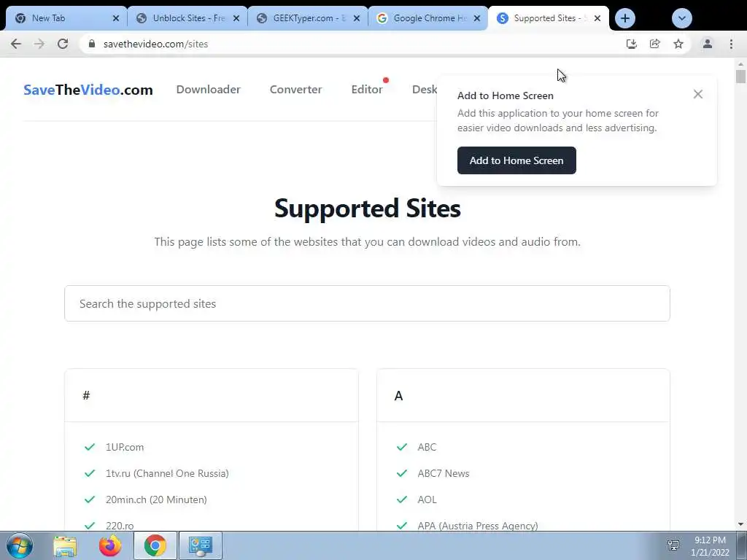The width and height of the screenshot is (747, 560).
Task: Click the page scrollbar up arrow
Action: point(740,63)
